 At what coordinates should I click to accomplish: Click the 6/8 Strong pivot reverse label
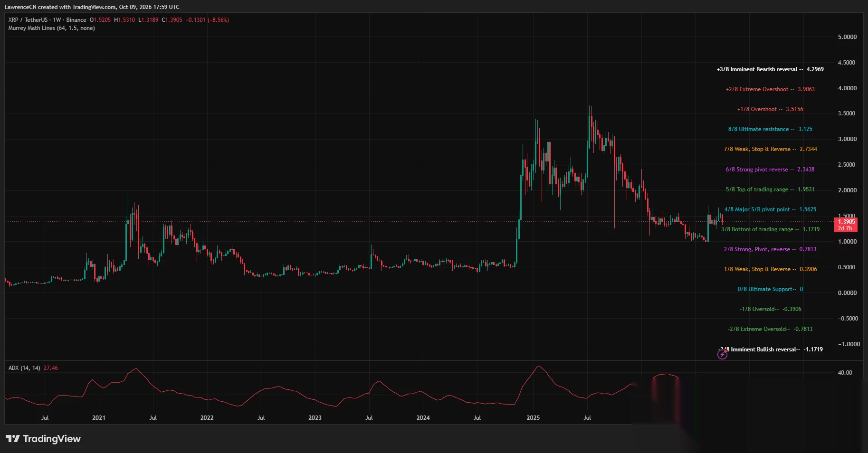tap(770, 170)
